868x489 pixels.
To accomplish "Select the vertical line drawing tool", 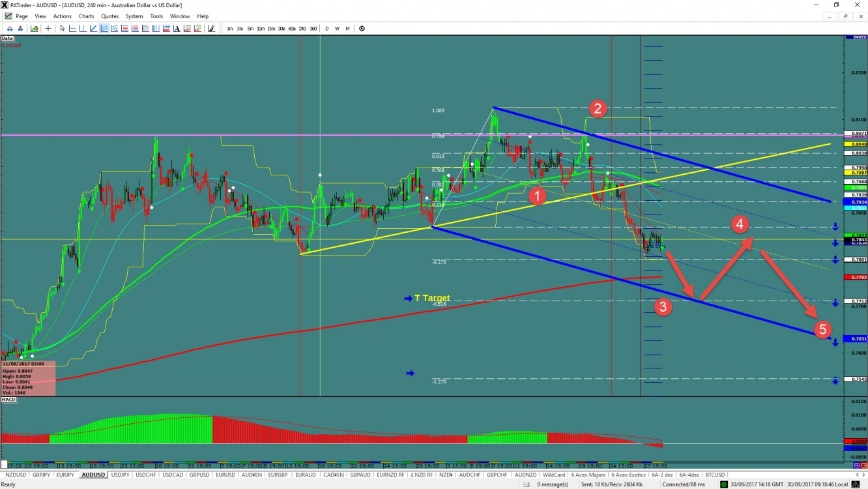I will 83,28.
